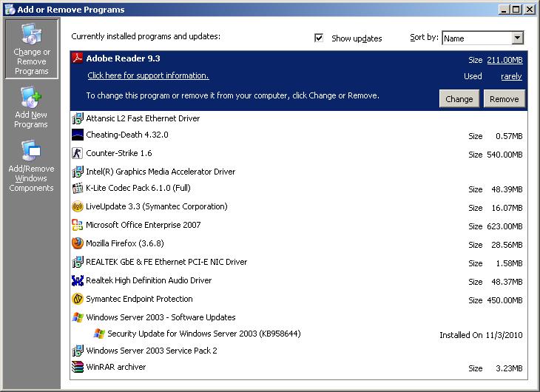Click the Symantec Endpoint Protection icon
The width and height of the screenshot is (540, 392).
pos(78,299)
